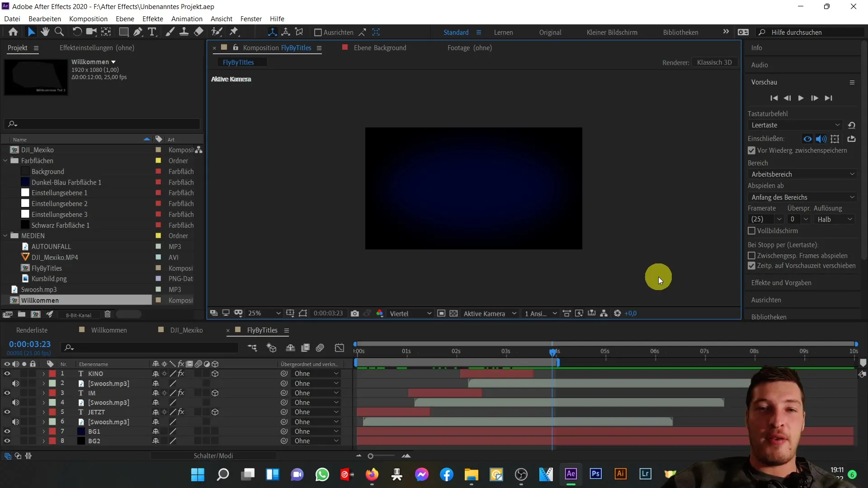Open the Abspielen ab dropdown
The height and width of the screenshot is (488, 868).
pyautogui.click(x=802, y=197)
